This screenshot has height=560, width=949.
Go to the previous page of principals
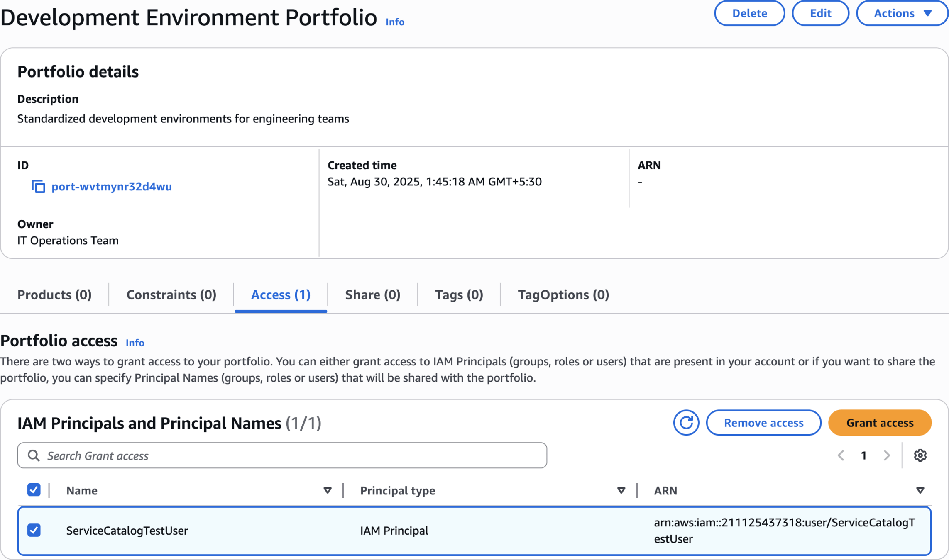[841, 455]
